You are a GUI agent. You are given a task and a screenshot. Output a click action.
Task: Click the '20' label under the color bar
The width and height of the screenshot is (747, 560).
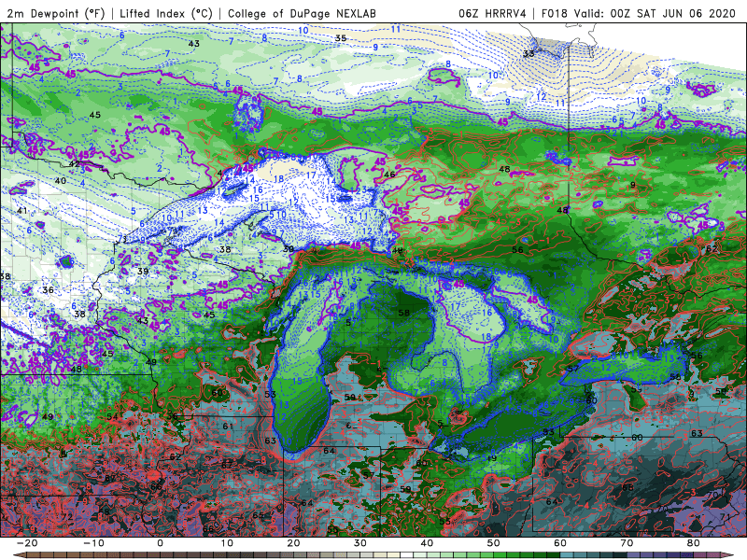(x=293, y=543)
